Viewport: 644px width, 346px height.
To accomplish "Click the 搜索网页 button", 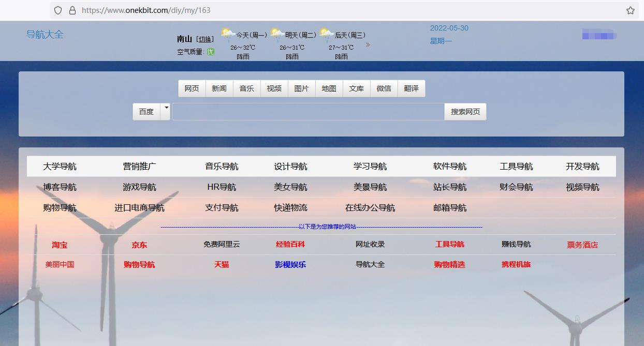I will (465, 112).
